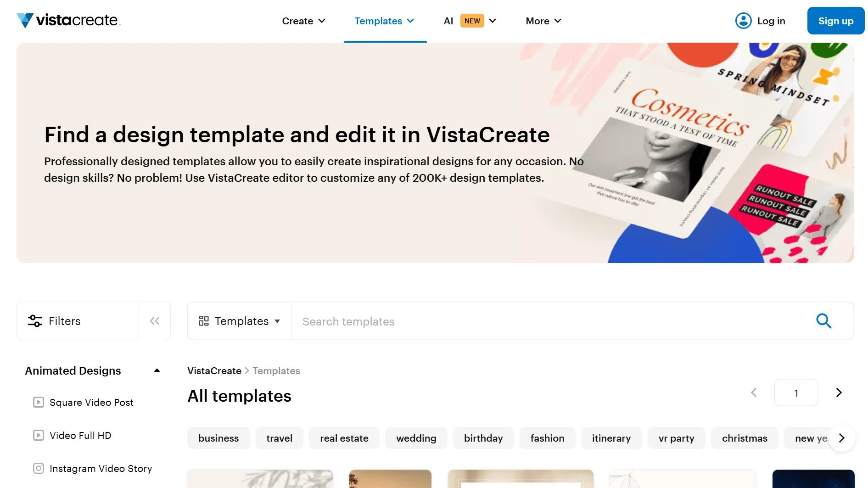Select the real estate tag chip

coord(344,438)
